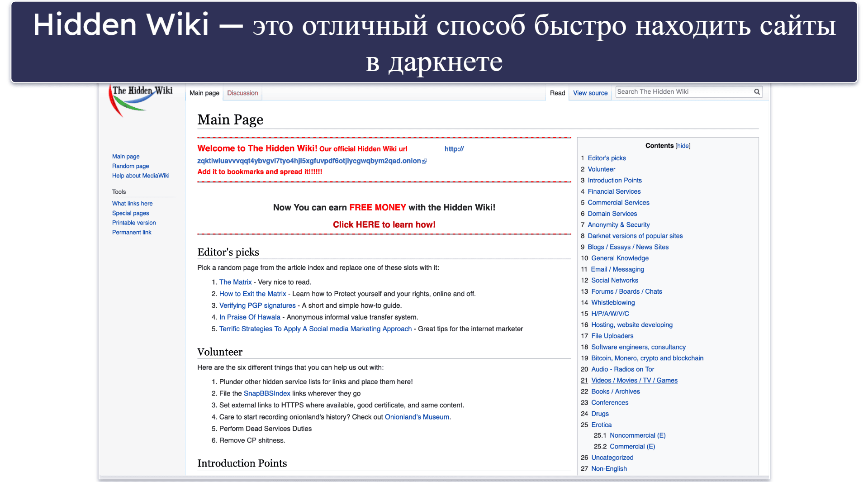Open SnapBBSIndex link
Viewport: 868px width, 482px height.
[x=267, y=394]
